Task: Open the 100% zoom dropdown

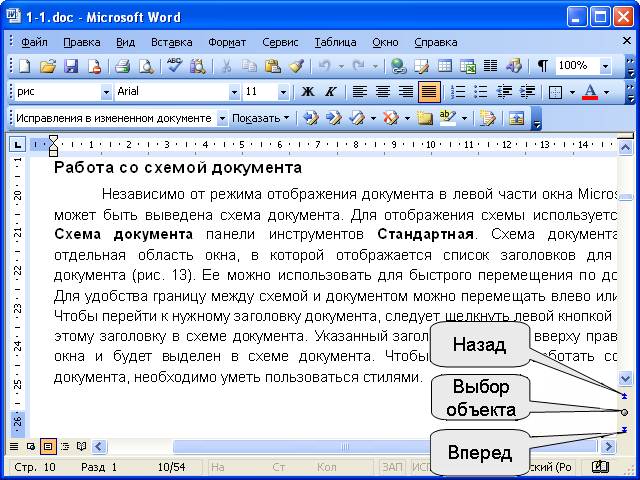Action: pos(605,66)
